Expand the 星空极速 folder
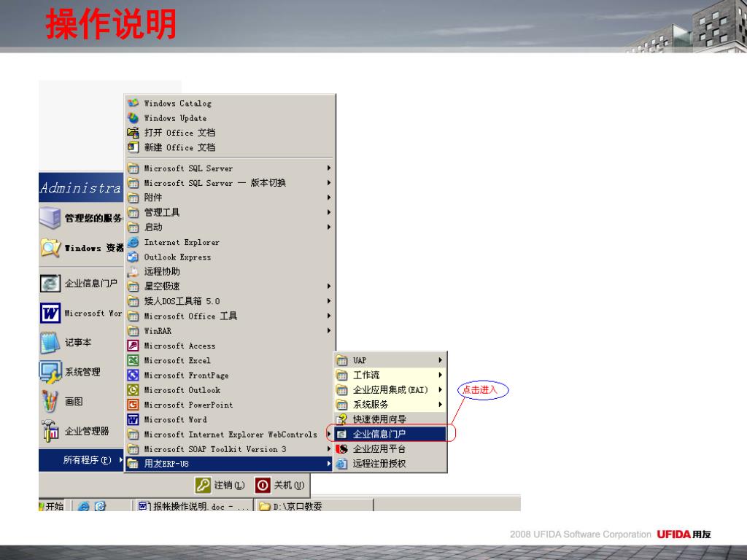 click(x=230, y=286)
